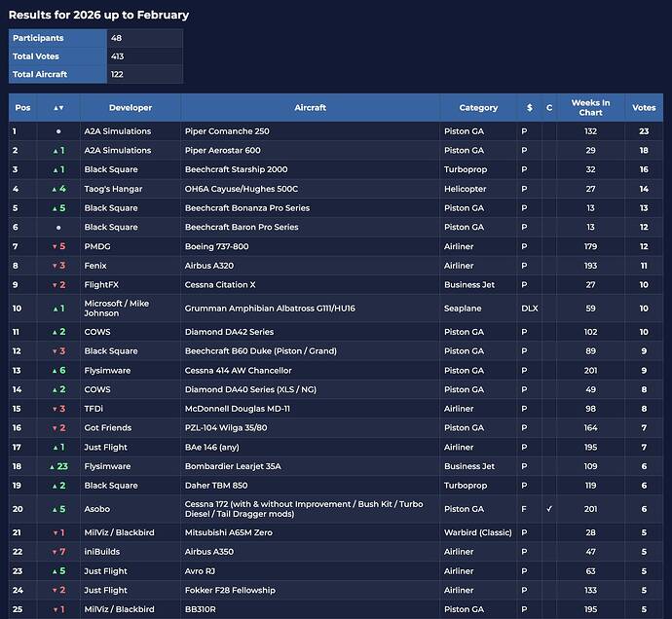This screenshot has height=619, width=672.
Task: Click the no-change dot in Beechcraft Baron row
Action: click(58, 227)
